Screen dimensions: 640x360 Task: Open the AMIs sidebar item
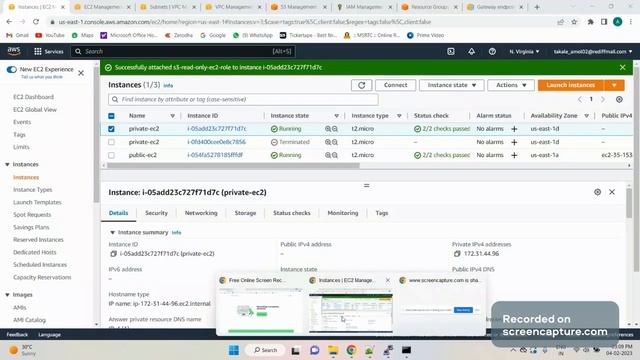point(20,307)
